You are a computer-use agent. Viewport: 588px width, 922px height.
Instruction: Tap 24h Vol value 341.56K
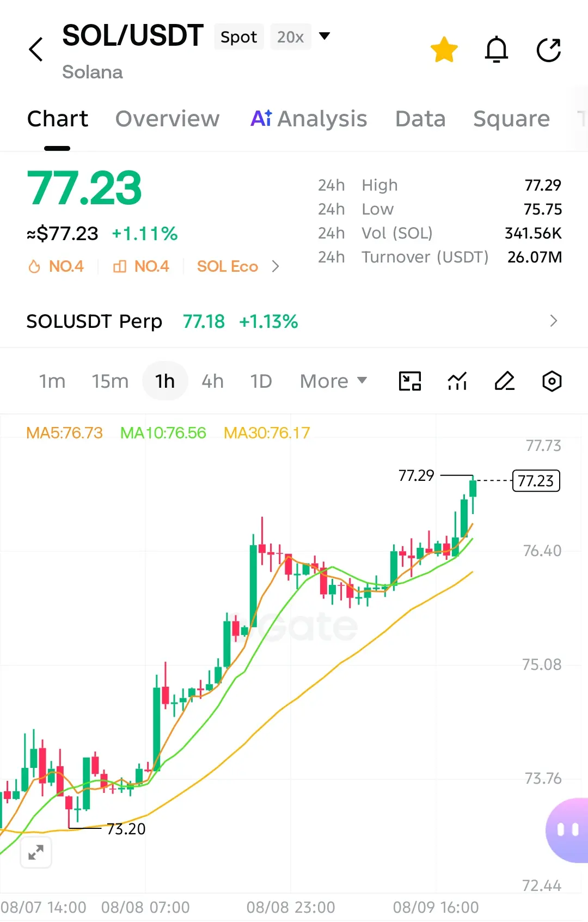coord(533,233)
